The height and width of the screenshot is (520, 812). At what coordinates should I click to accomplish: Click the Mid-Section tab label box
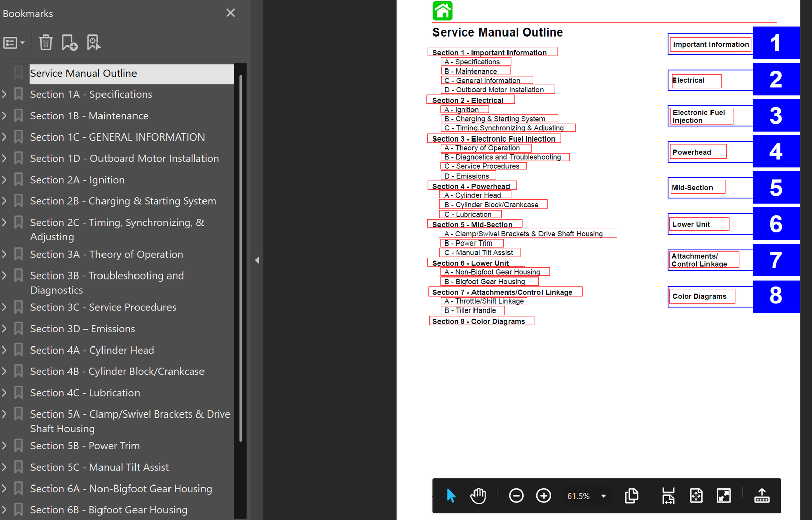[698, 187]
